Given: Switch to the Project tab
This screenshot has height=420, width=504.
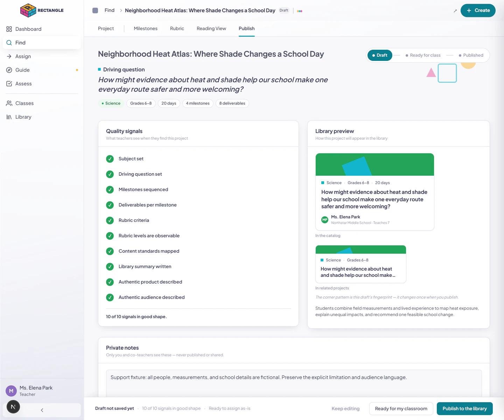Looking at the screenshot, I should 106,29.
